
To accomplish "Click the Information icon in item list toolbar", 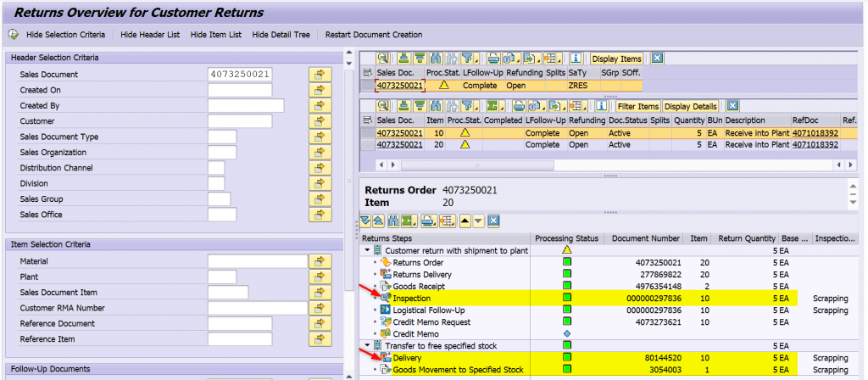I will (601, 106).
